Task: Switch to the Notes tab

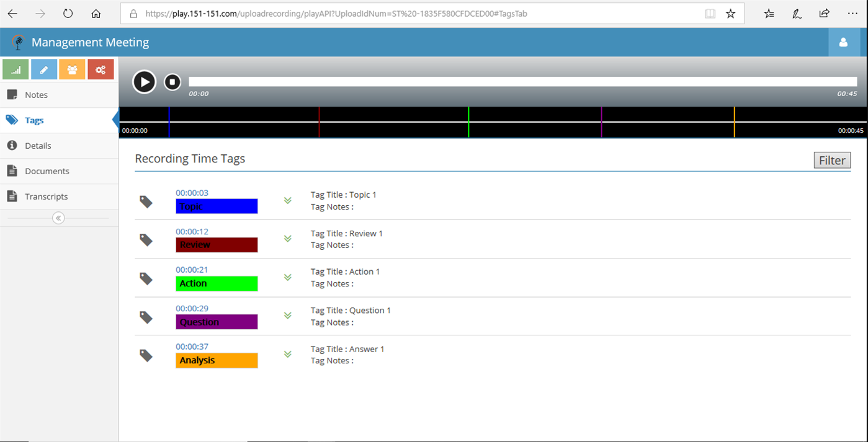Action: click(36, 94)
